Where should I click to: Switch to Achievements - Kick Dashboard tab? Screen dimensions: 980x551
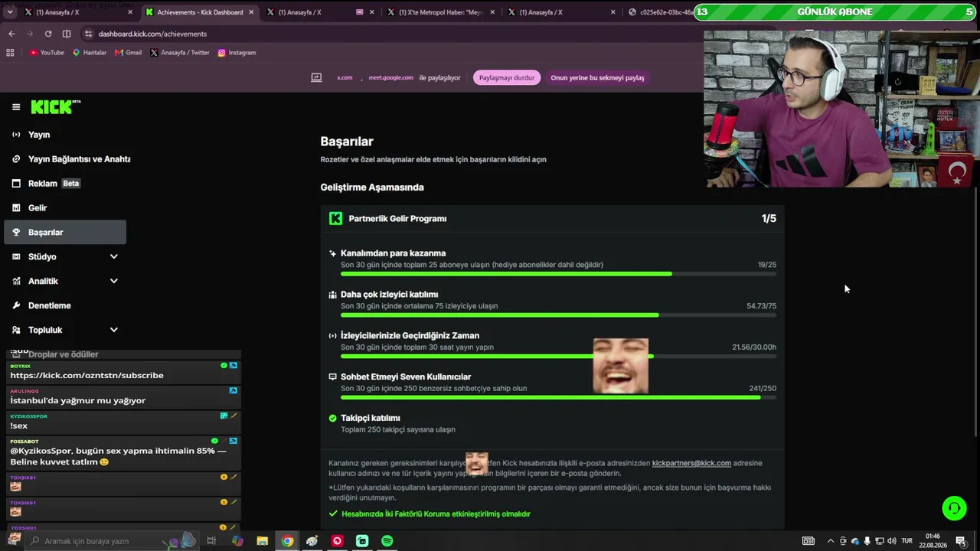pyautogui.click(x=199, y=12)
